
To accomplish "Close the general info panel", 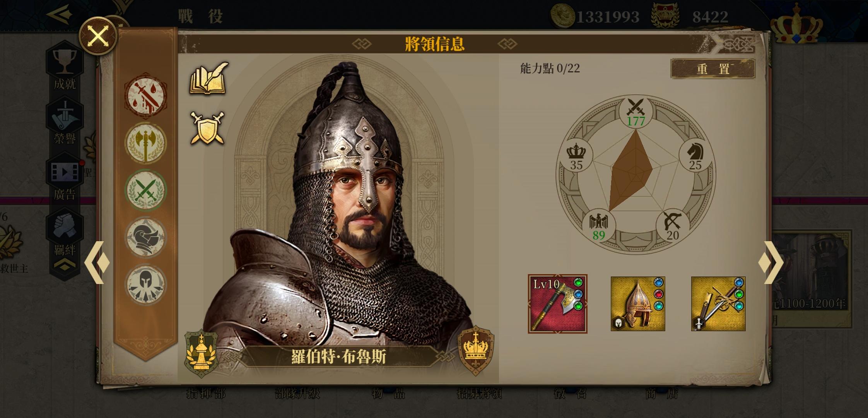I will 98,36.
